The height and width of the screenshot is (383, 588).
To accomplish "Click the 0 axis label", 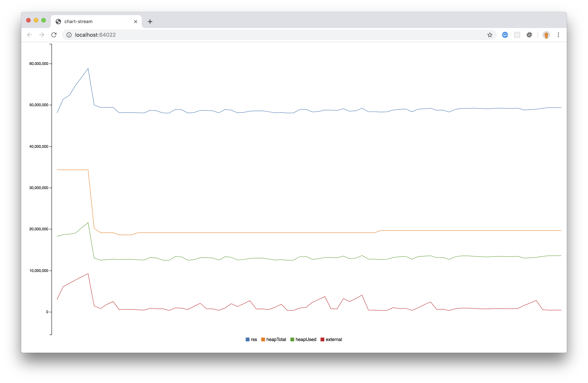I will pos(47,312).
